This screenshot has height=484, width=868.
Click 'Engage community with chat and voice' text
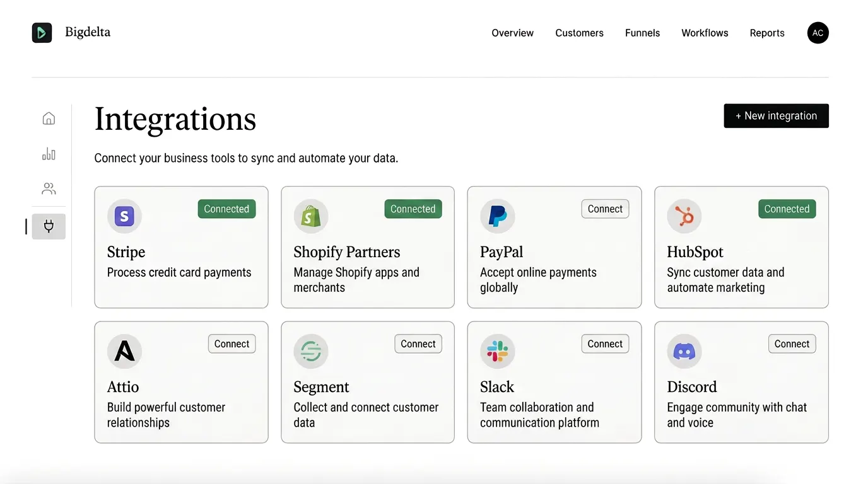tap(737, 415)
